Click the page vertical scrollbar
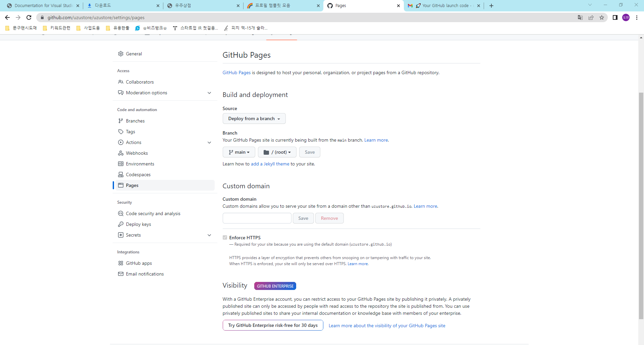The image size is (644, 345). pos(641,205)
